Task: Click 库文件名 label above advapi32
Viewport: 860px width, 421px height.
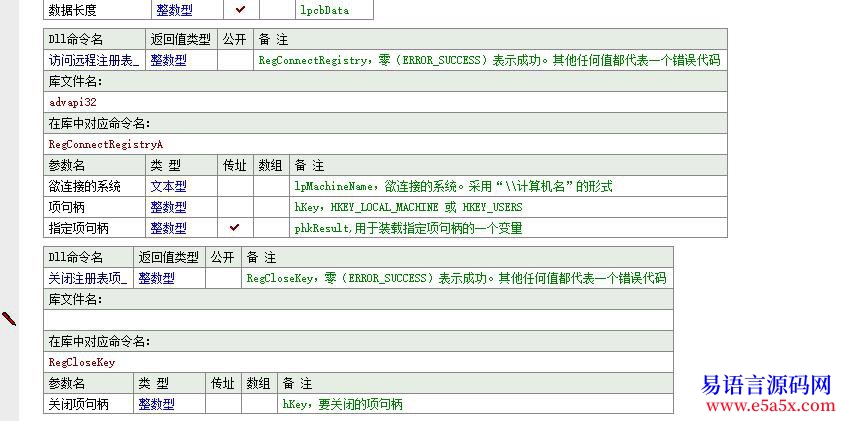Action: click(76, 81)
